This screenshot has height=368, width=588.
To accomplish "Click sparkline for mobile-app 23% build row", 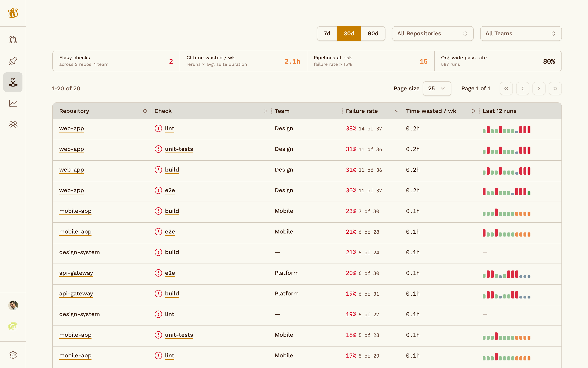I will pos(506,212).
